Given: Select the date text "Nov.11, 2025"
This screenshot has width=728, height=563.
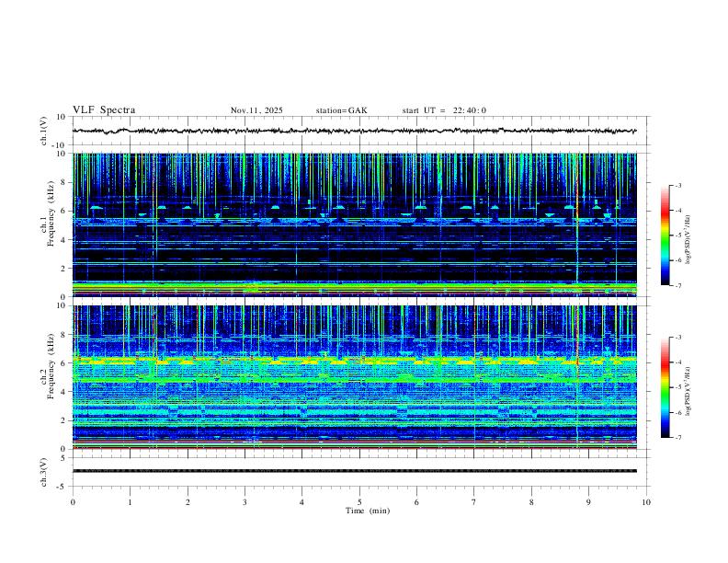Looking at the screenshot, I should pyautogui.click(x=256, y=110).
